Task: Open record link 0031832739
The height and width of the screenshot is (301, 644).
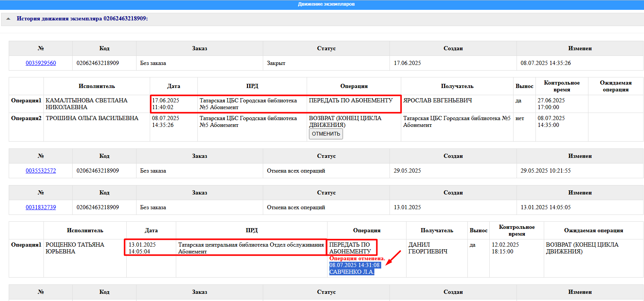Action: (x=41, y=207)
